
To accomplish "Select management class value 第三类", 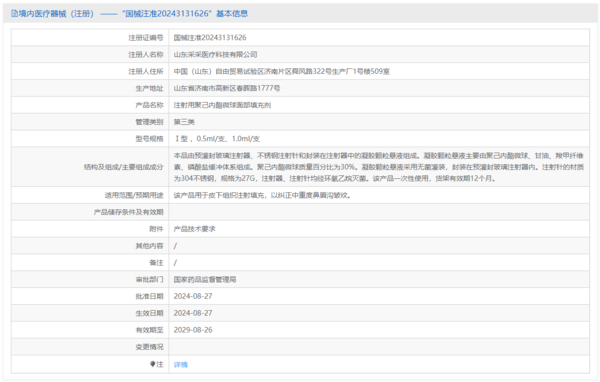I will click(184, 122).
